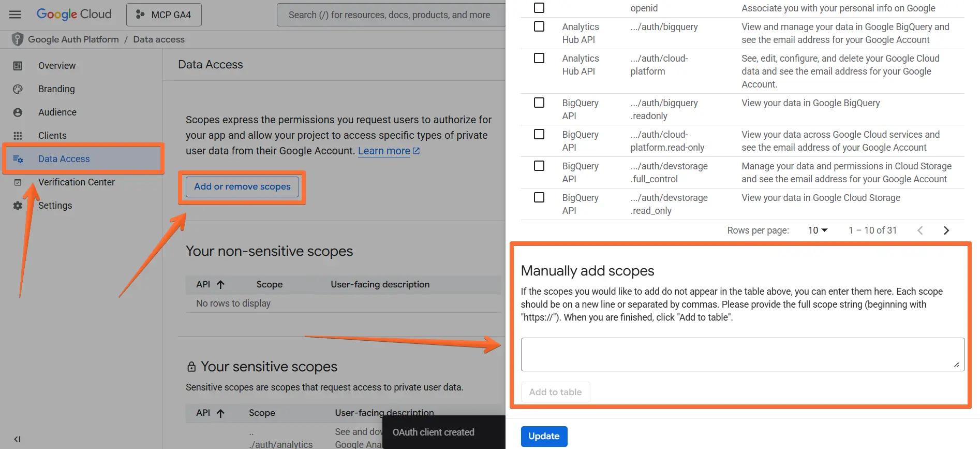Open the Audience person icon
Viewport: 980px width, 449px height.
(18, 112)
